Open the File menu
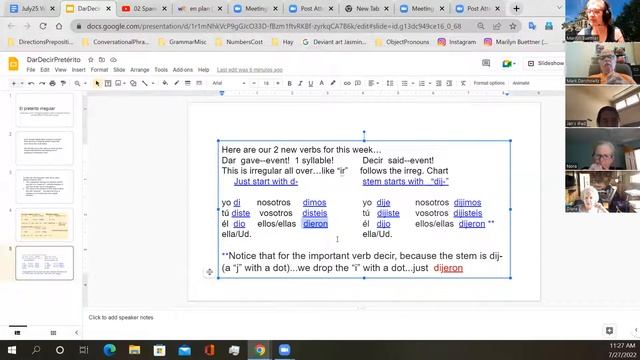 31,70
